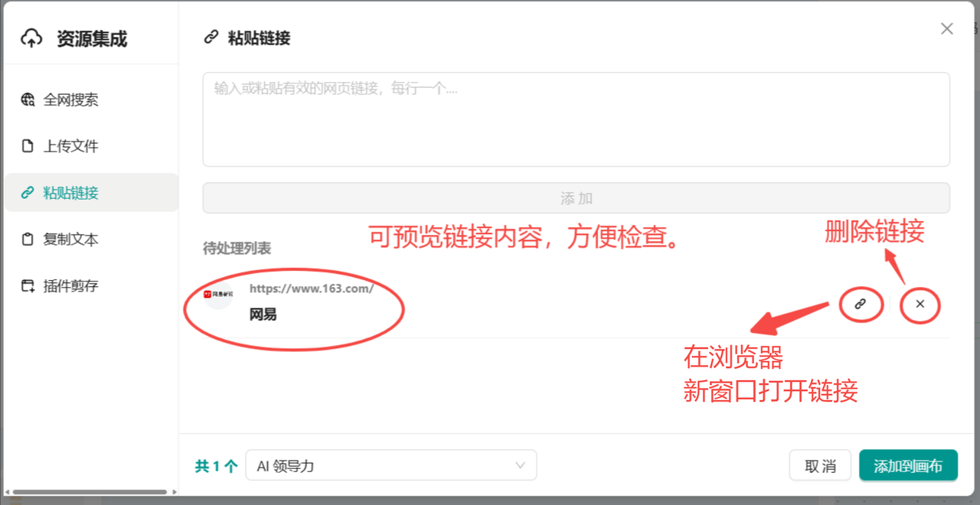980x505 pixels.
Task: Open 163.com link in new browser window
Action: click(861, 304)
